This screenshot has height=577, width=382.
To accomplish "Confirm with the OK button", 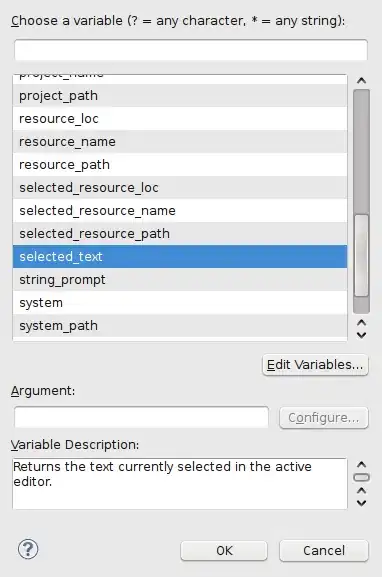I will point(224,551).
